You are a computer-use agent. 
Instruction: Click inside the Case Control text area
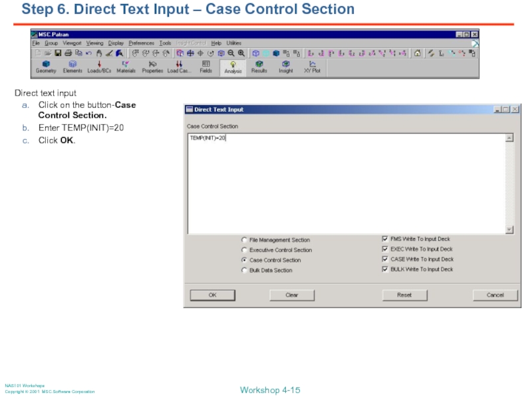(x=346, y=184)
